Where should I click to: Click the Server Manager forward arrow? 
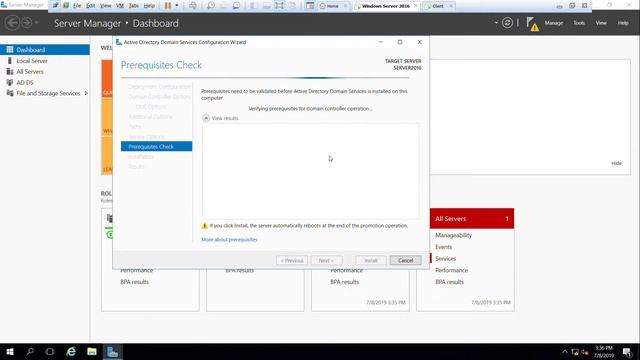[27, 23]
